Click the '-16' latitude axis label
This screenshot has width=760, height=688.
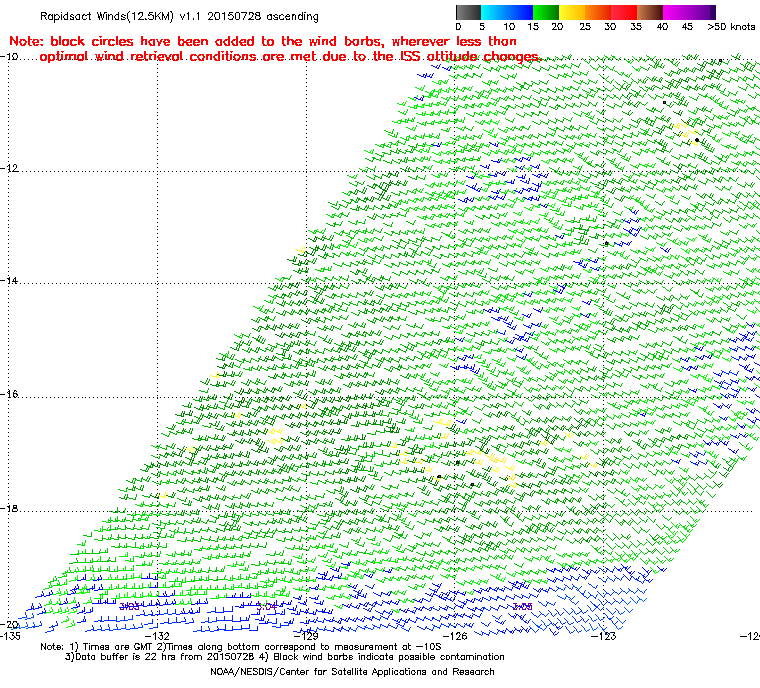pos(9,394)
